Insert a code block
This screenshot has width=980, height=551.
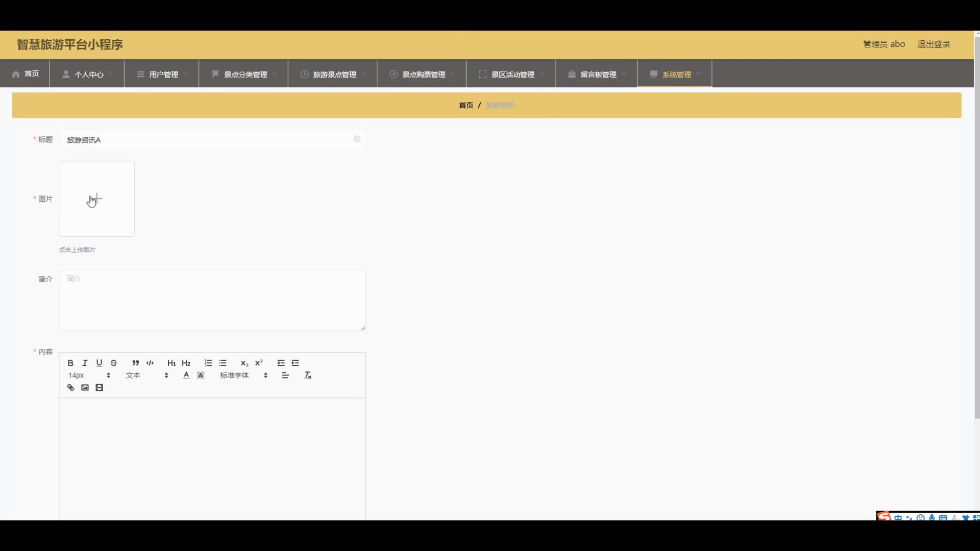150,363
